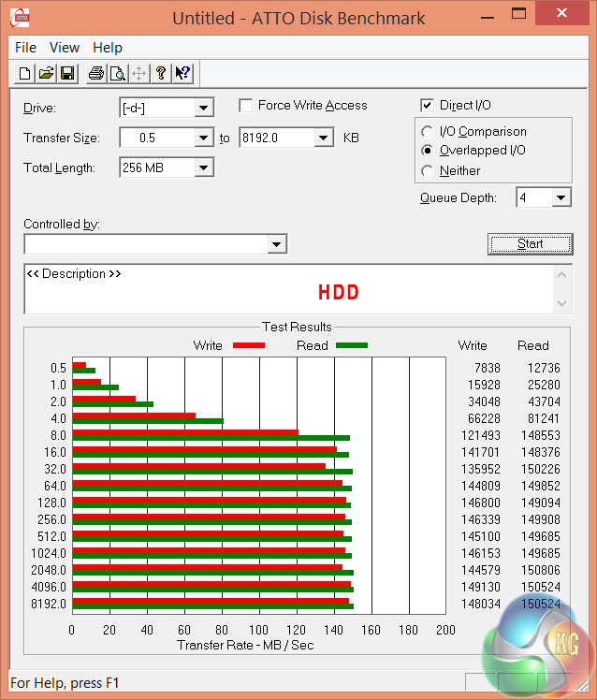Close the ATTO Disk Benchmark window
Image resolution: width=597 pixels, height=700 pixels.
pos(561,13)
